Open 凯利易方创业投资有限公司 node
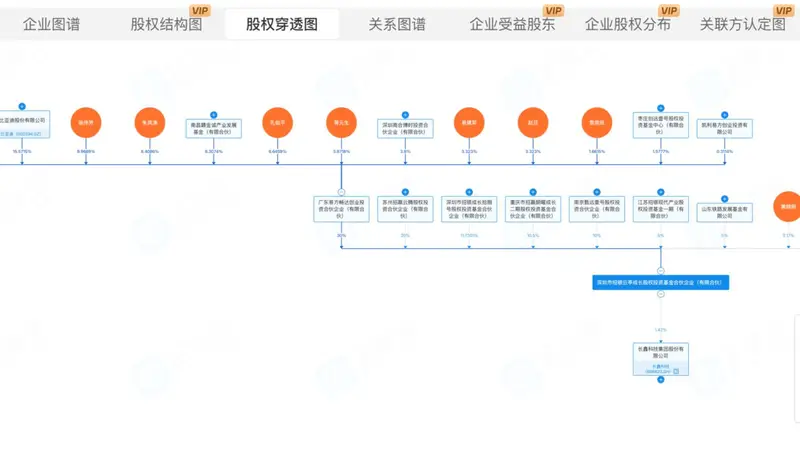This screenshot has height=450, width=800. pyautogui.click(x=724, y=129)
